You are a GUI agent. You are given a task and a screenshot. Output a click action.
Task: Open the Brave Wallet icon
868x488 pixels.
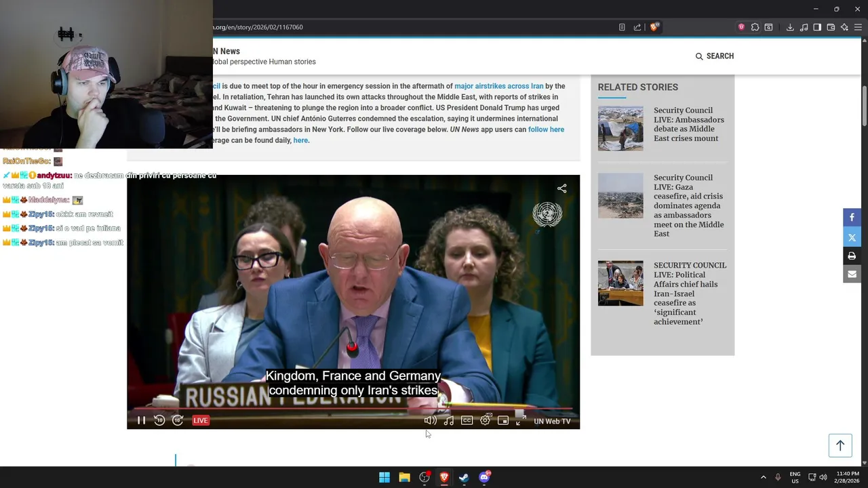(831, 27)
